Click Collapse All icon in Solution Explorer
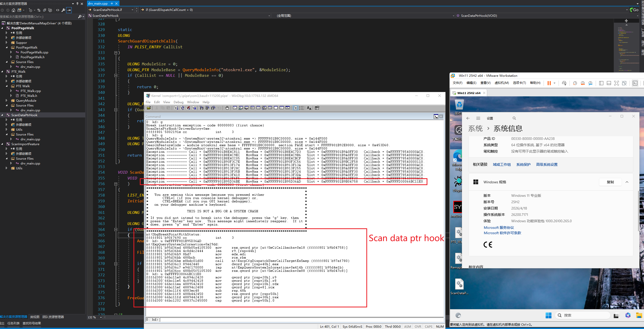 click(44, 10)
